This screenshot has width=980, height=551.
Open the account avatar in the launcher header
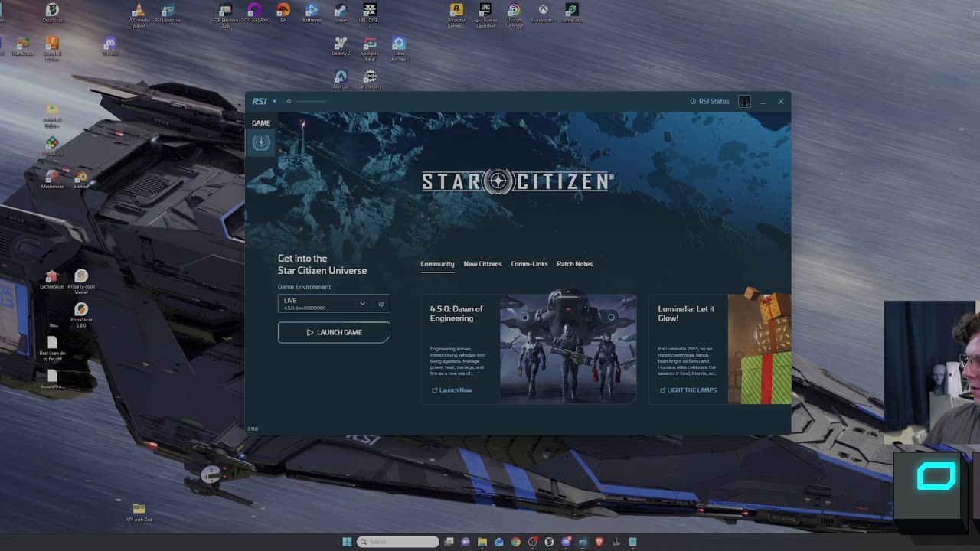(x=744, y=101)
